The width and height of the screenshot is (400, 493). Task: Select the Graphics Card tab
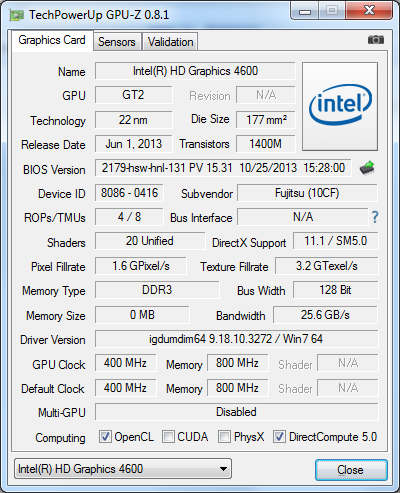[x=52, y=40]
